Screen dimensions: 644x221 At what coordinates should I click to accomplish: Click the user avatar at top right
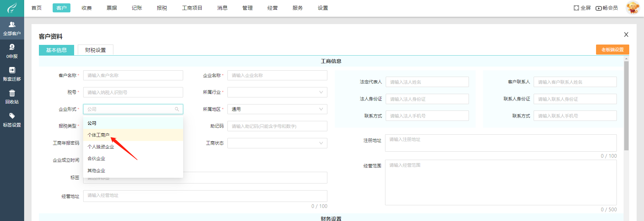click(x=633, y=8)
